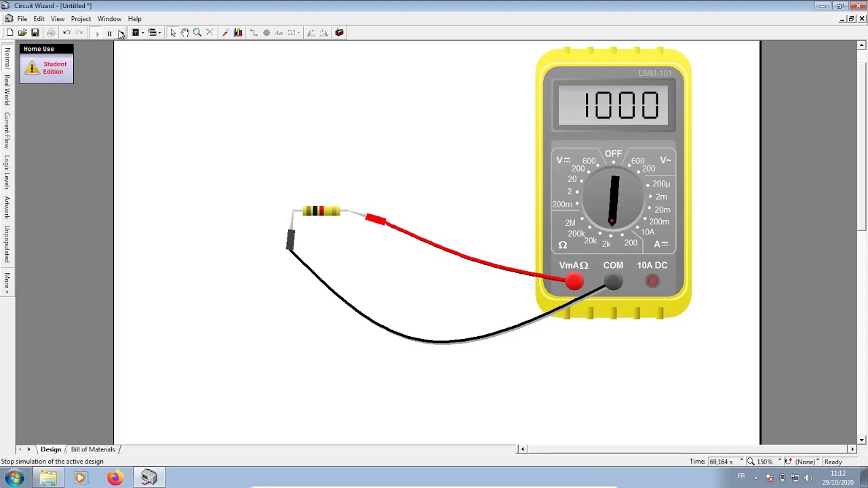This screenshot has height=488, width=868.
Task: Open the Window menu
Action: click(x=109, y=19)
